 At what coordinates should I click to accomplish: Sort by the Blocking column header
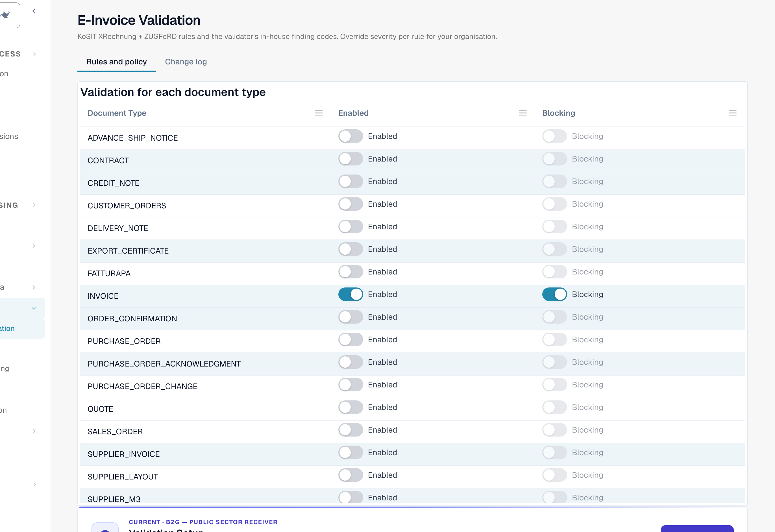pyautogui.click(x=558, y=113)
